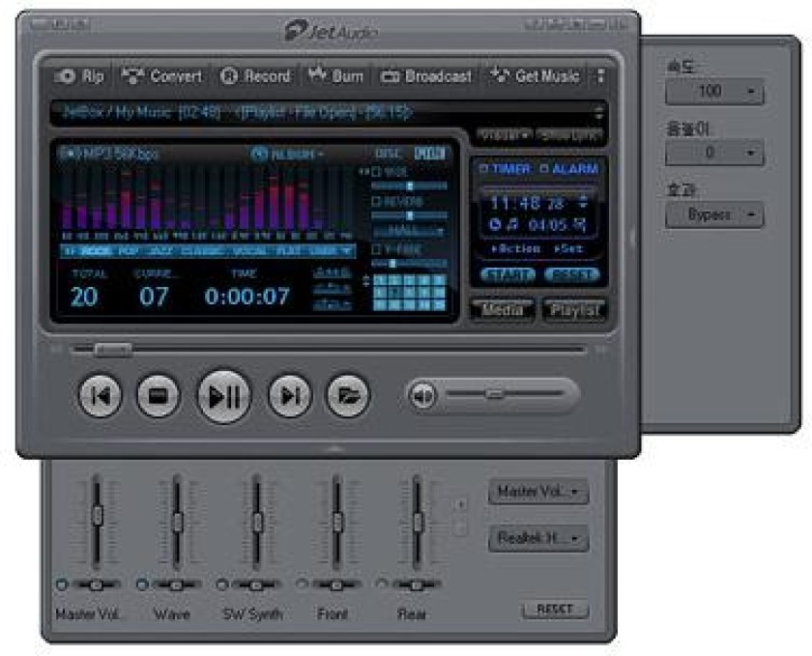This screenshot has width=812, height=656.
Task: Click the Master Vol. vertical fader
Action: (x=97, y=515)
